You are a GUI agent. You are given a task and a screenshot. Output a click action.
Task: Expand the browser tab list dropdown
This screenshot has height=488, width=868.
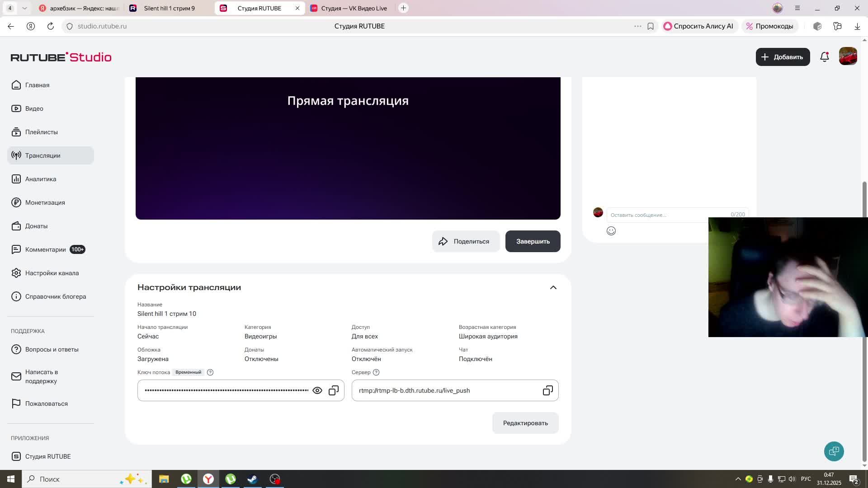[24, 8]
